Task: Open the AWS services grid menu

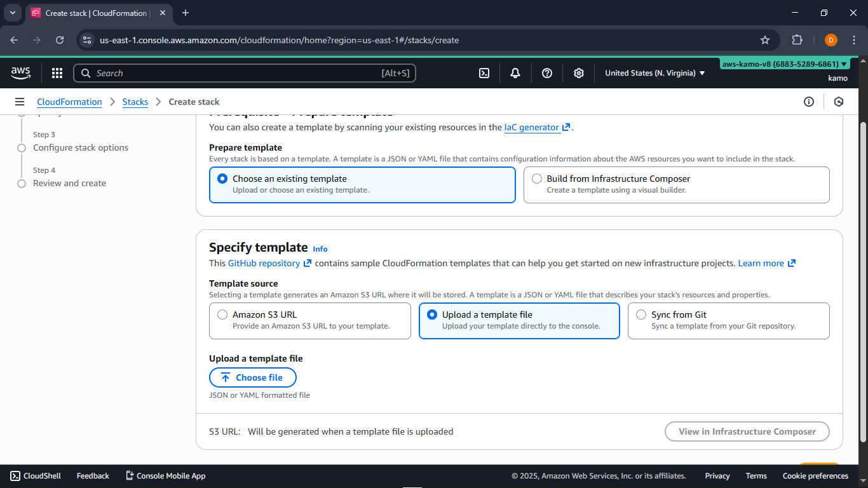Action: point(57,73)
